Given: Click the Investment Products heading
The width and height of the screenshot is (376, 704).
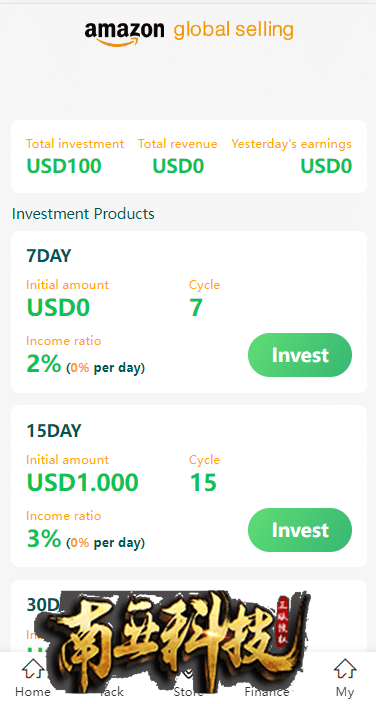Looking at the screenshot, I should point(83,214).
